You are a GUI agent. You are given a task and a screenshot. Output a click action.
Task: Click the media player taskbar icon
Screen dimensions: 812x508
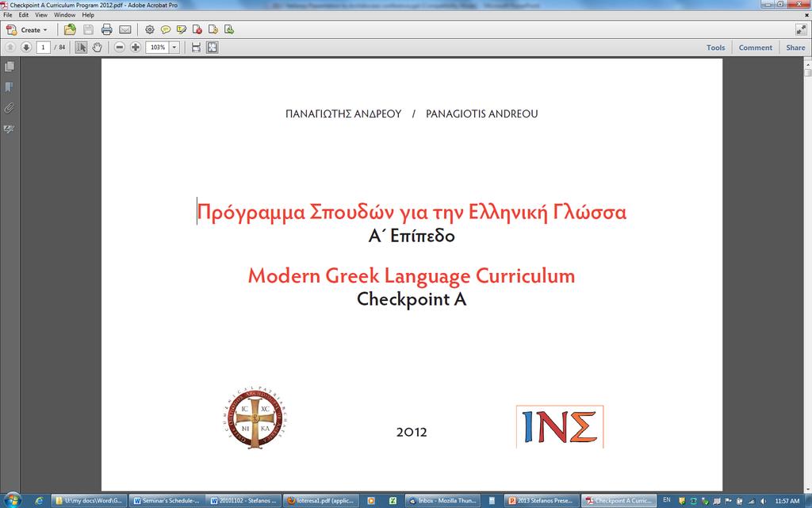pyautogui.click(x=371, y=501)
